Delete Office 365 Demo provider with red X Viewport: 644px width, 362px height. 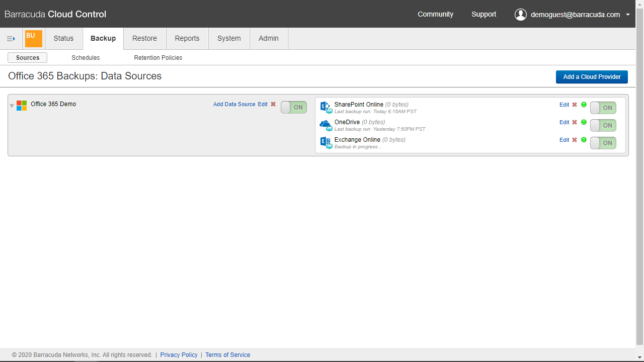coord(273,104)
